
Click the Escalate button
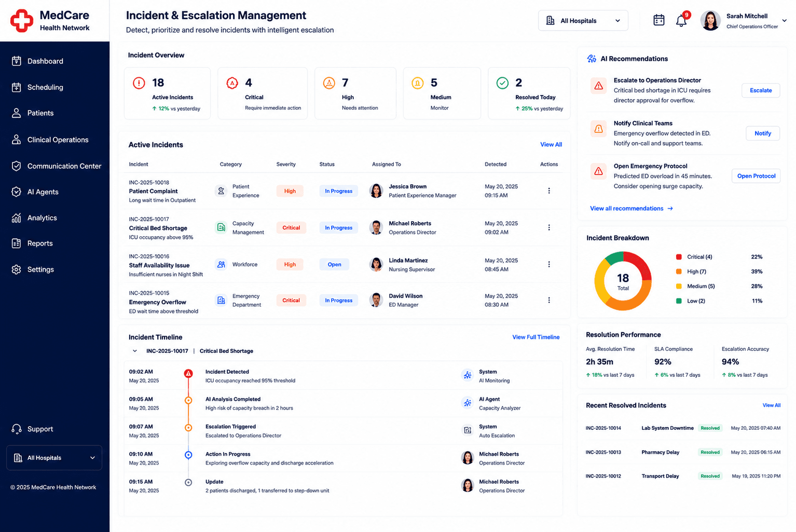[761, 90]
